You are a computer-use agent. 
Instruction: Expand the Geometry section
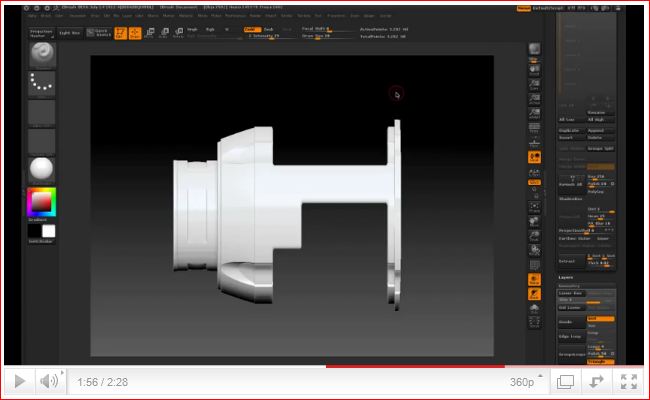tap(570, 284)
